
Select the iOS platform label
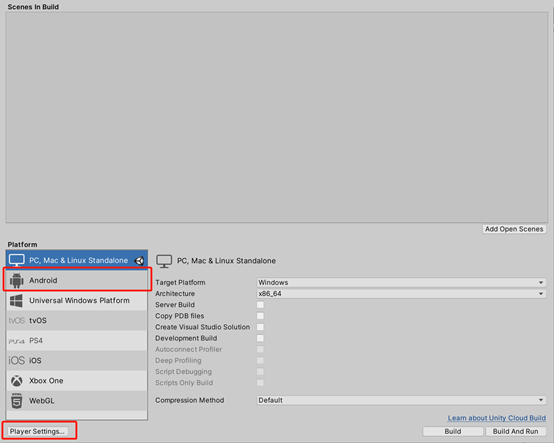(x=35, y=361)
